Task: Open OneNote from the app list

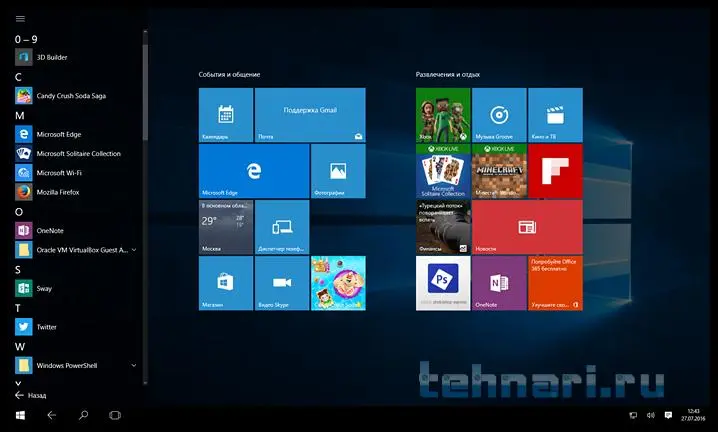Action: point(76,230)
